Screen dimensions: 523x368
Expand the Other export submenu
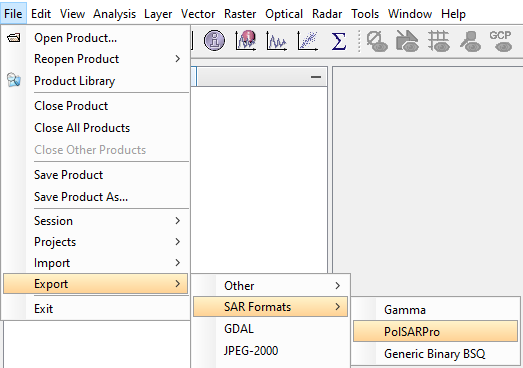pyautogui.click(x=270, y=286)
